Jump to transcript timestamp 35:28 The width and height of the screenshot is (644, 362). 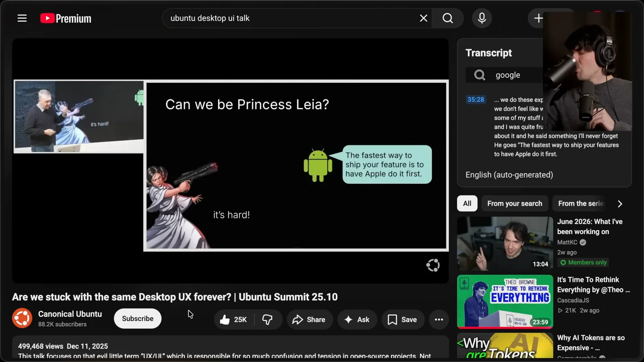point(476,99)
